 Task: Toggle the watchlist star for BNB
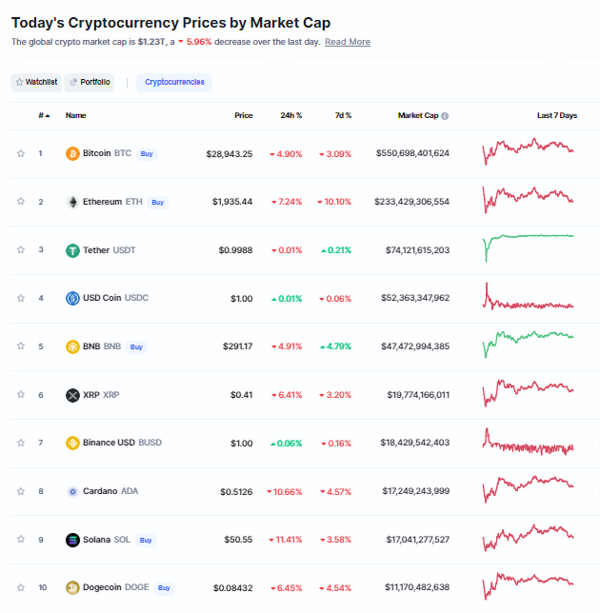(x=21, y=346)
